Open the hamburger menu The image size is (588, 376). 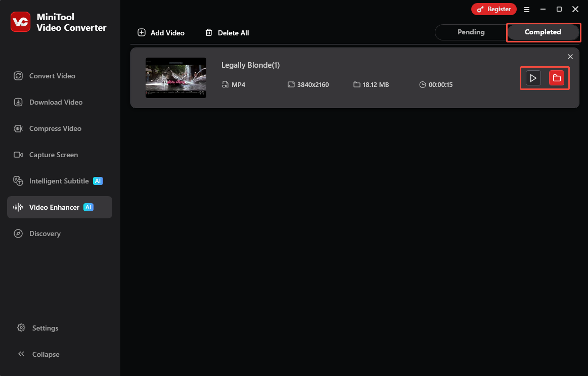coord(527,9)
